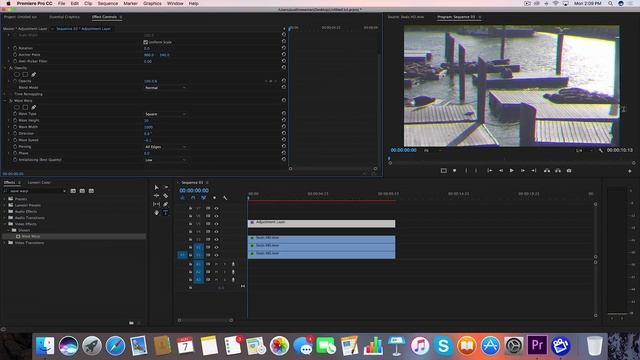Select the Slip tool
The height and width of the screenshot is (360, 640).
[156, 204]
